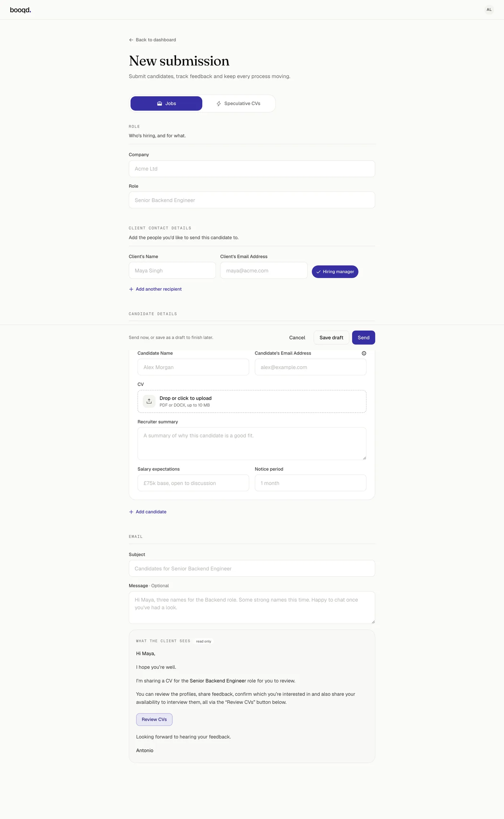
Task: Focus the Company input field
Action: coord(252,169)
